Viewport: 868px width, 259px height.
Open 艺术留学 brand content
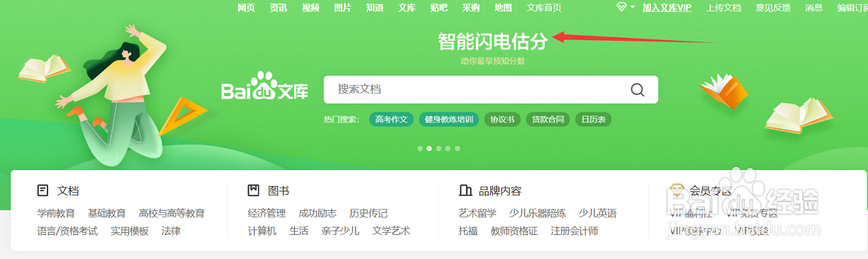coord(477,213)
